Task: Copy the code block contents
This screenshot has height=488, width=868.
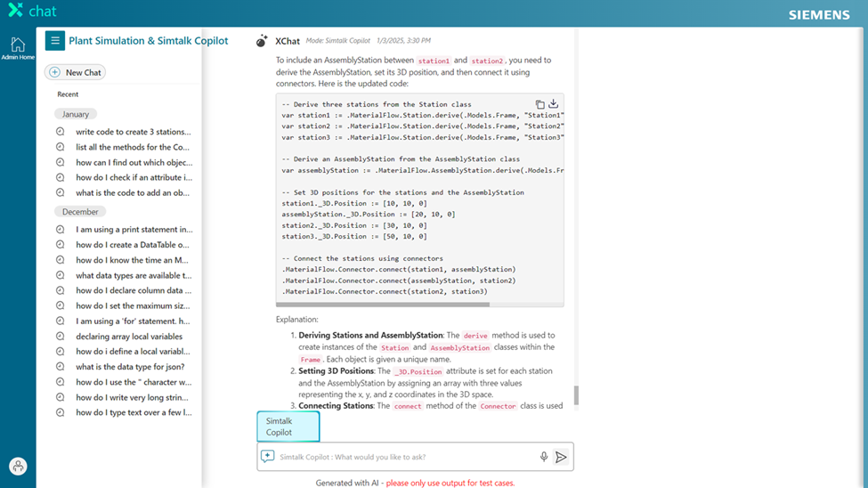Action: point(539,104)
